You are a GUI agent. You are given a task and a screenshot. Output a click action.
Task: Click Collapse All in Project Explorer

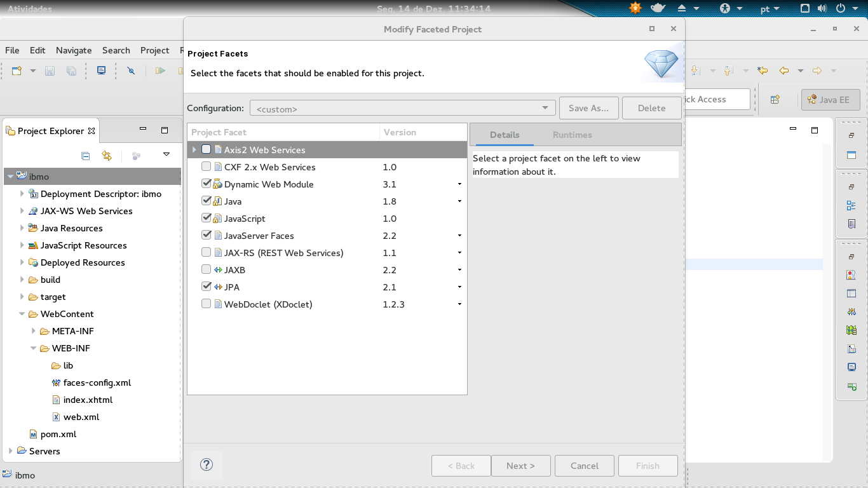click(x=86, y=156)
